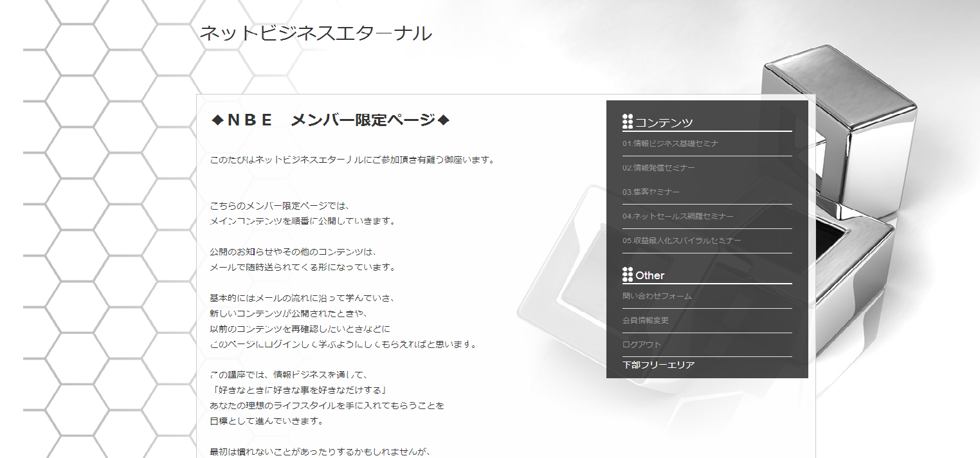Go to 会員情報変更 member settings
Image resolution: width=980 pixels, height=458 pixels.
tap(646, 320)
